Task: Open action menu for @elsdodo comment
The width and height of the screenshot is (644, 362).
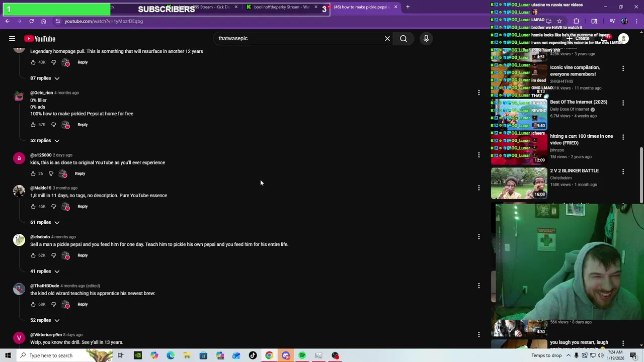Action: coord(479,236)
